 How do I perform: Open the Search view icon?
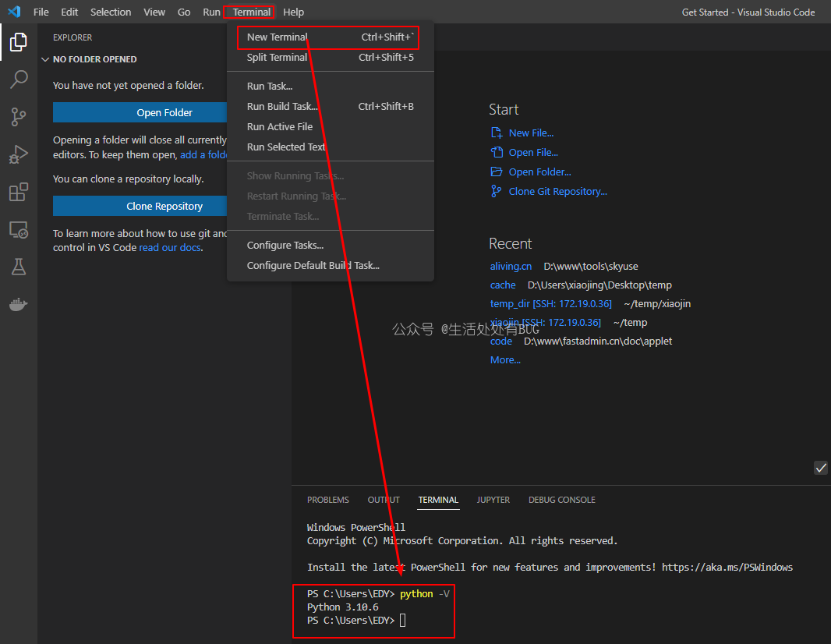(19, 80)
